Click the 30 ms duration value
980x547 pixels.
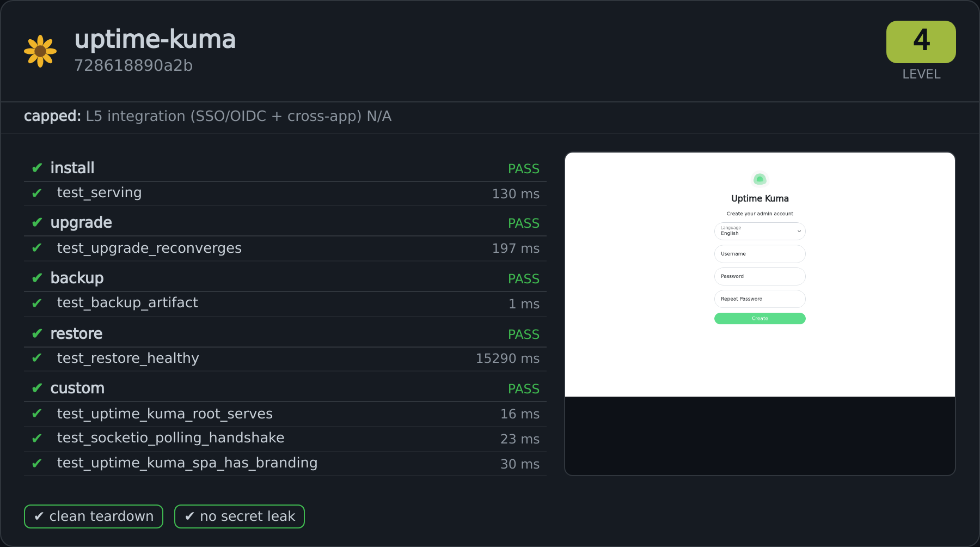coord(520,464)
